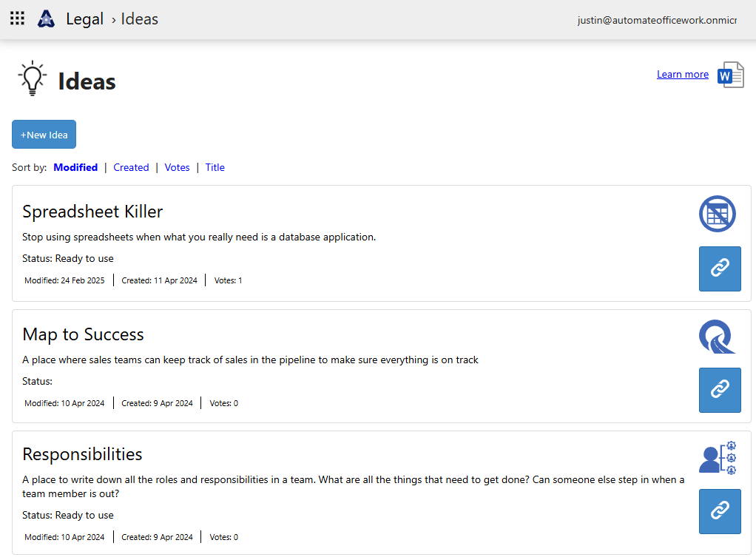Click the lightbulb Ideas icon
Viewport: 756px width, 560px height.
[x=32, y=79]
